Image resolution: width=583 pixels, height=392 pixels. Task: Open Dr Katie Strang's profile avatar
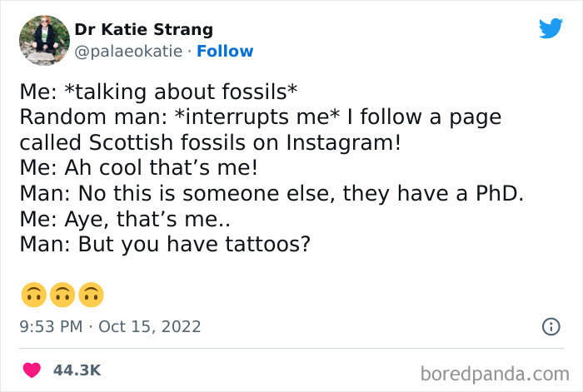44,40
